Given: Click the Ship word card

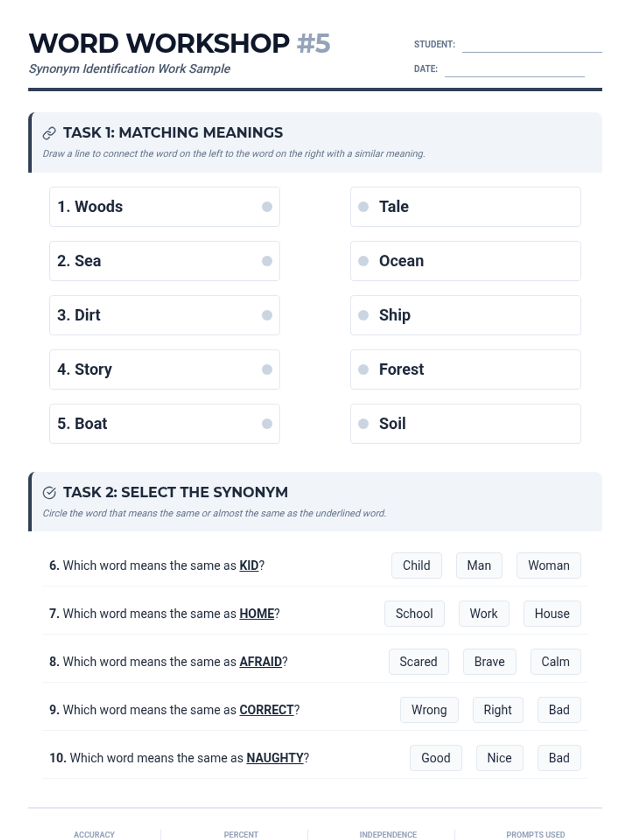Looking at the screenshot, I should coord(466,315).
